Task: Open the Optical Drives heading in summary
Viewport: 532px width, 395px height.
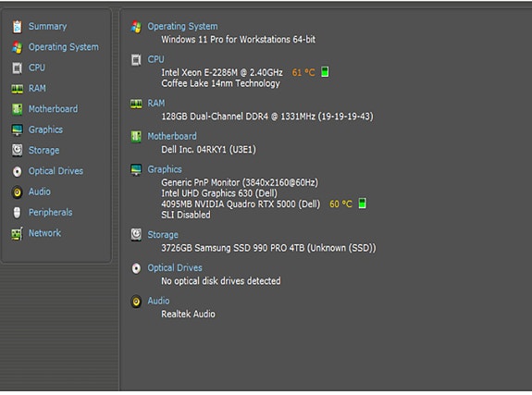Action: pyautogui.click(x=174, y=267)
